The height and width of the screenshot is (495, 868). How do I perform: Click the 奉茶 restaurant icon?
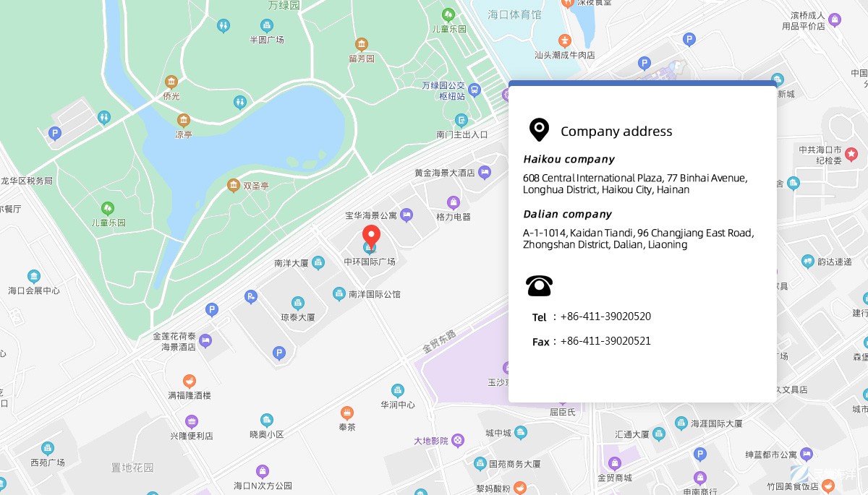click(347, 413)
